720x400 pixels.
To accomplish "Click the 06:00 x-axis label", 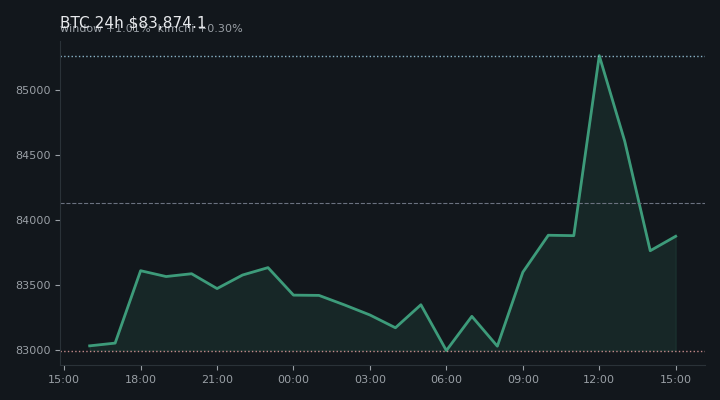I will (446, 379).
